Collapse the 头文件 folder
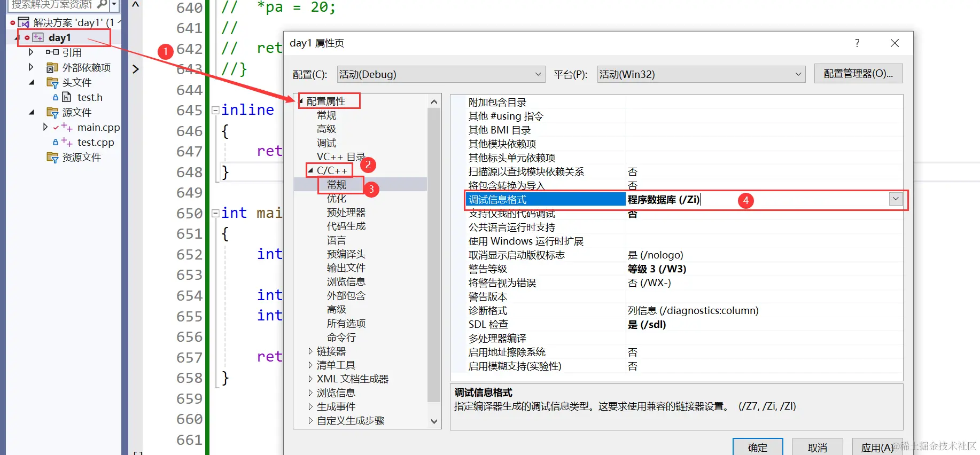 (31, 82)
